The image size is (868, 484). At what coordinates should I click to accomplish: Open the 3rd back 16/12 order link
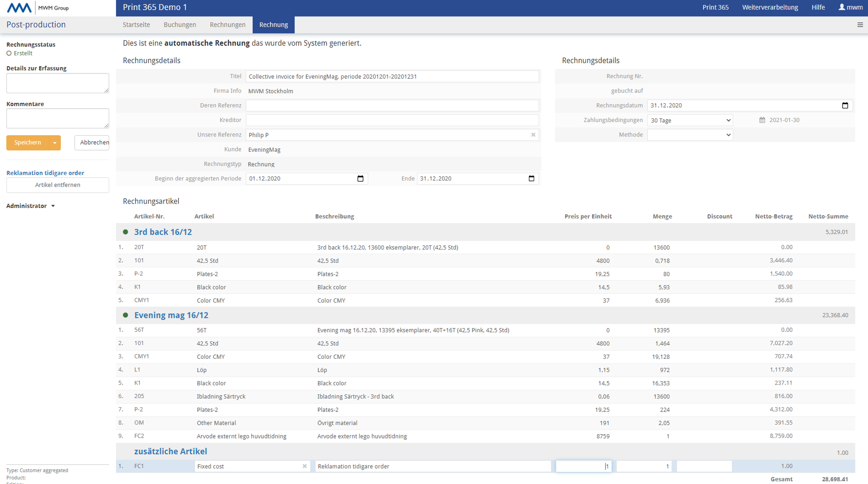click(163, 232)
